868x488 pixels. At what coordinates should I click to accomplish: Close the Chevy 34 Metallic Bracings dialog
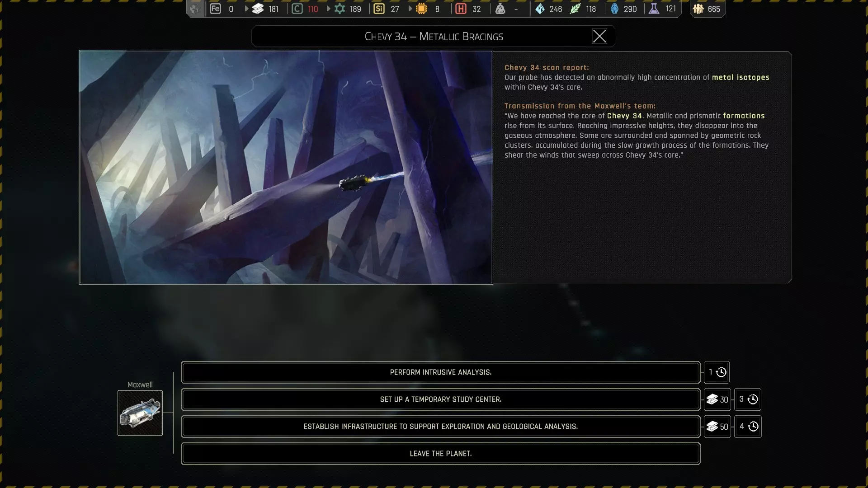tap(599, 36)
